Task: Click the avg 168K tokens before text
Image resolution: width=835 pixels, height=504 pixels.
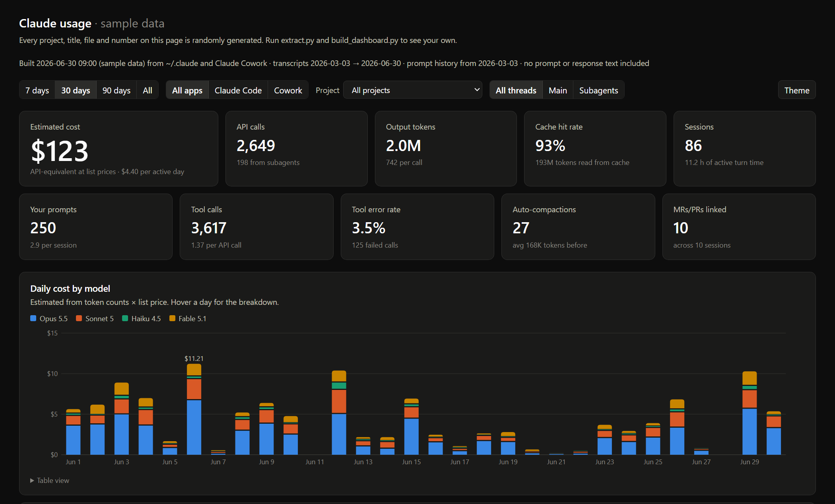Action: pyautogui.click(x=550, y=245)
